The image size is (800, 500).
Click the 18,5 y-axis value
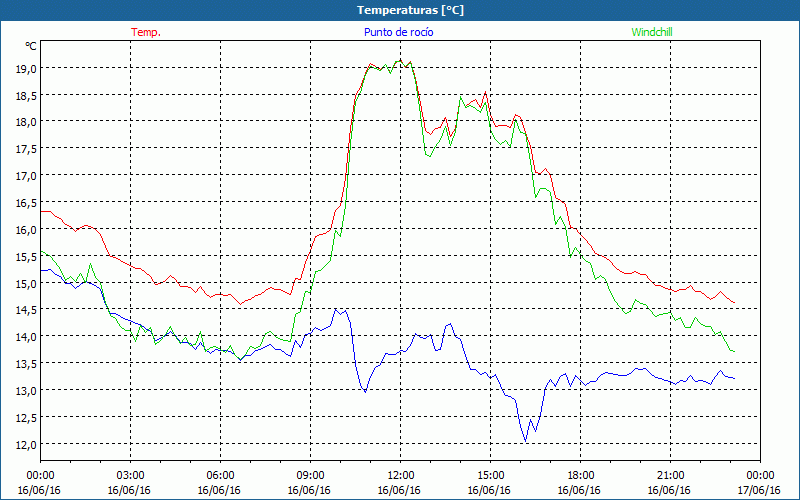click(x=26, y=95)
